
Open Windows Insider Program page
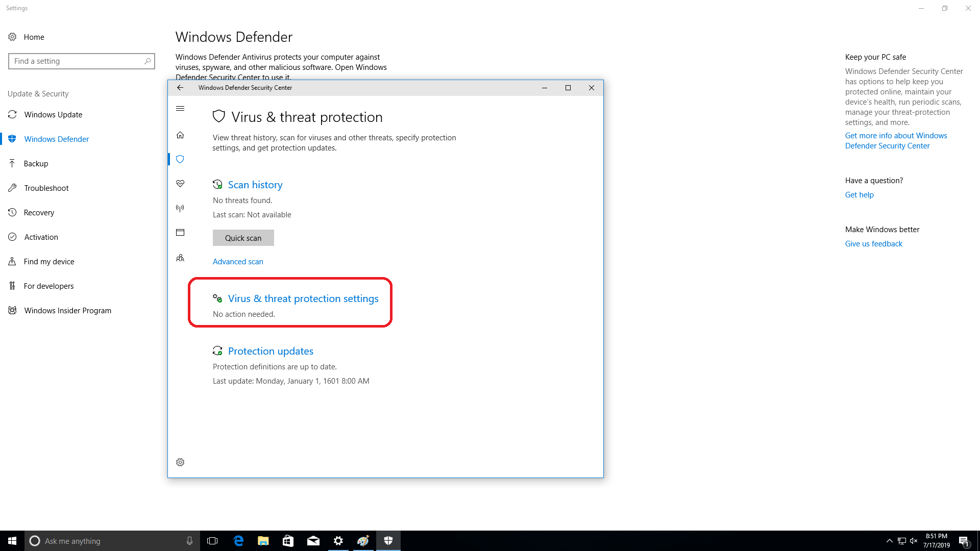click(x=67, y=311)
